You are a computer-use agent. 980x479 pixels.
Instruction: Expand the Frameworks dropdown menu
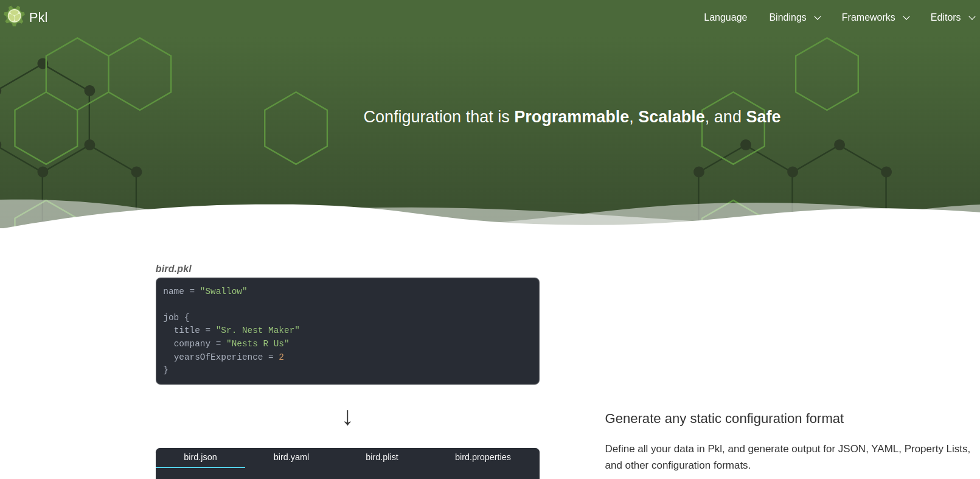pos(868,18)
